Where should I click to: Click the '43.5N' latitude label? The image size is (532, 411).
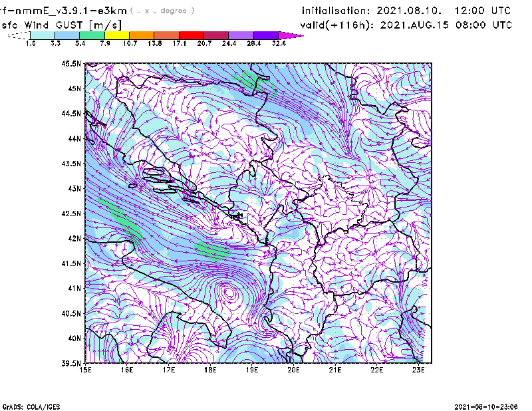[71, 164]
